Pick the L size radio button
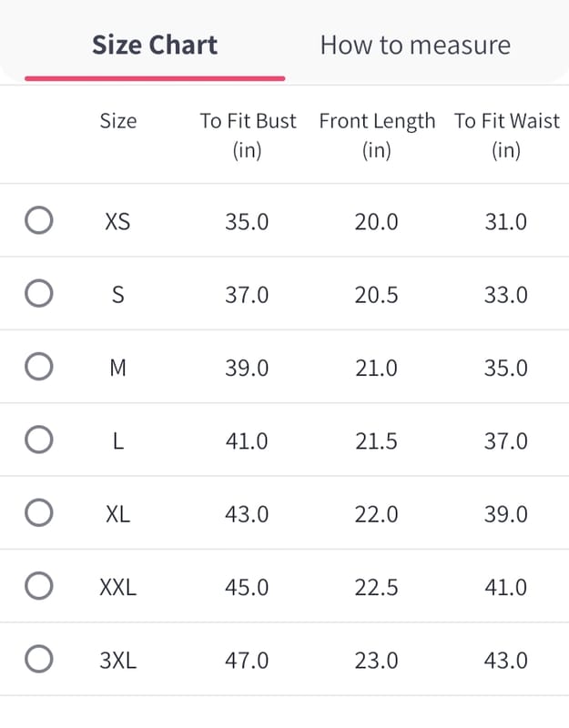 pyautogui.click(x=38, y=440)
